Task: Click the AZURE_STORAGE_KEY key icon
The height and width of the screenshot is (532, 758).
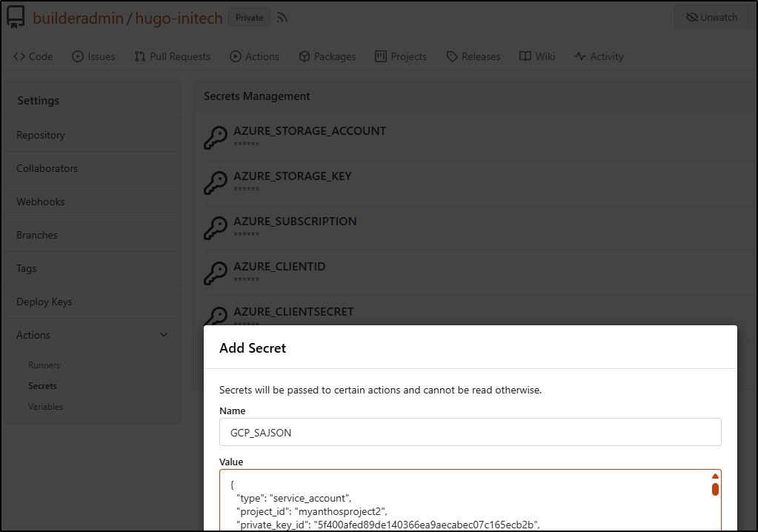Action: [x=216, y=182]
